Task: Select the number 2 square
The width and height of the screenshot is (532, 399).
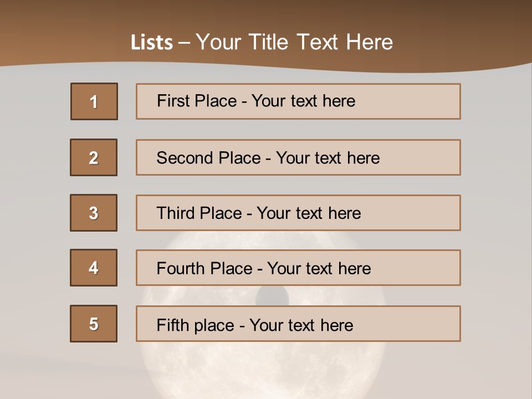Action: click(x=94, y=157)
